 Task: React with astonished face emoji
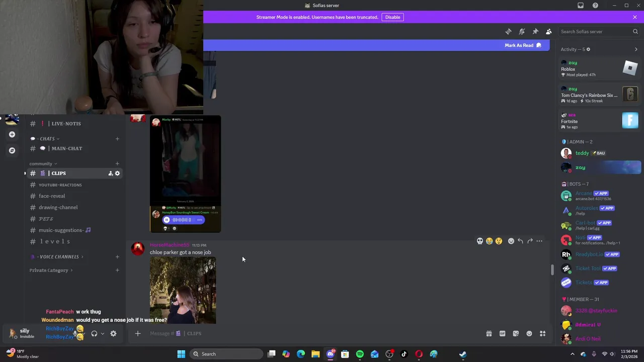499,241
